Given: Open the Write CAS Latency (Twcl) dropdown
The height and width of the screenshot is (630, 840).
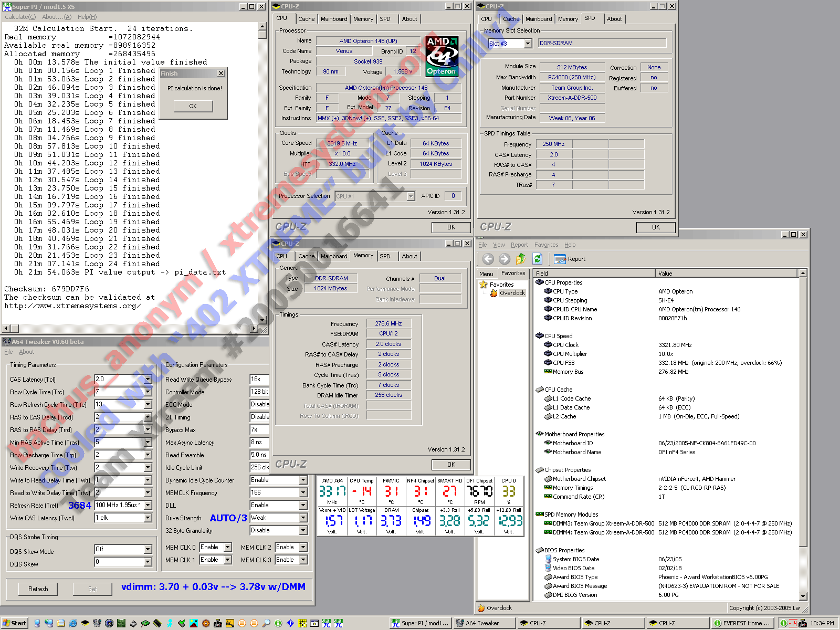Looking at the screenshot, I should pyautogui.click(x=148, y=518).
